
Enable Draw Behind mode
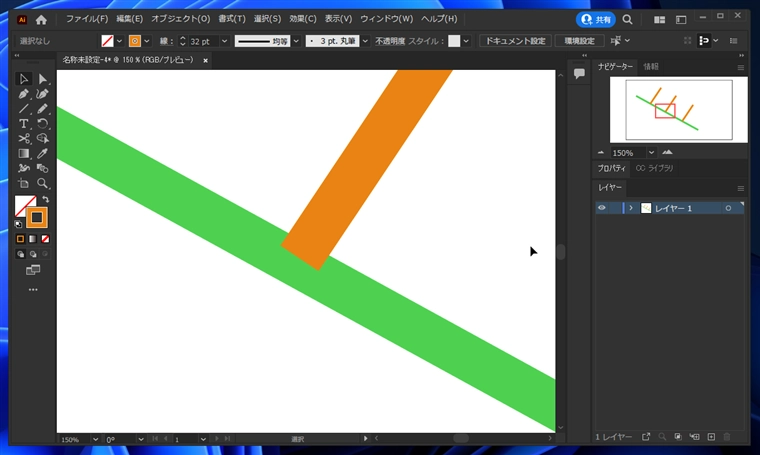point(32,254)
